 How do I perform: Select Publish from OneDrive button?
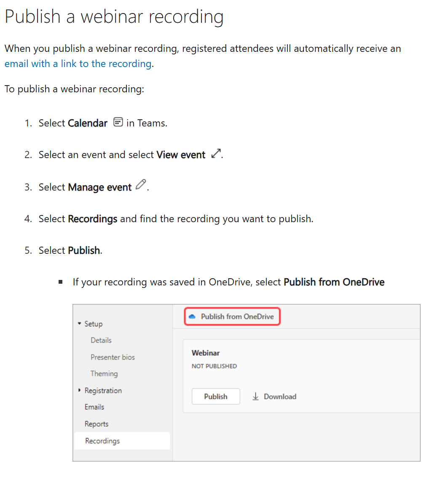(x=232, y=316)
